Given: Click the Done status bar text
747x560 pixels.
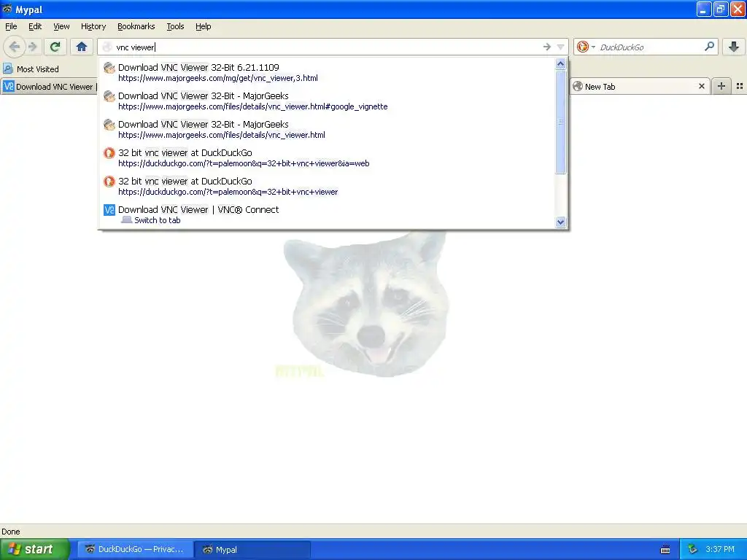Looking at the screenshot, I should point(10,532).
